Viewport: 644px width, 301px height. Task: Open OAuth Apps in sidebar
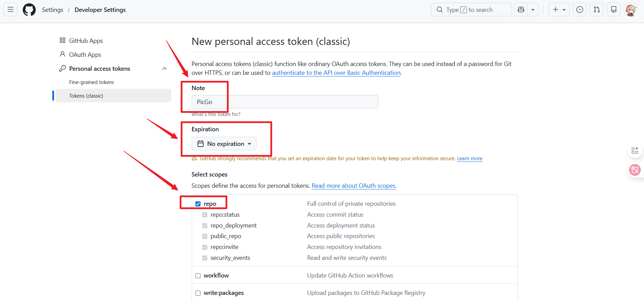(x=85, y=55)
